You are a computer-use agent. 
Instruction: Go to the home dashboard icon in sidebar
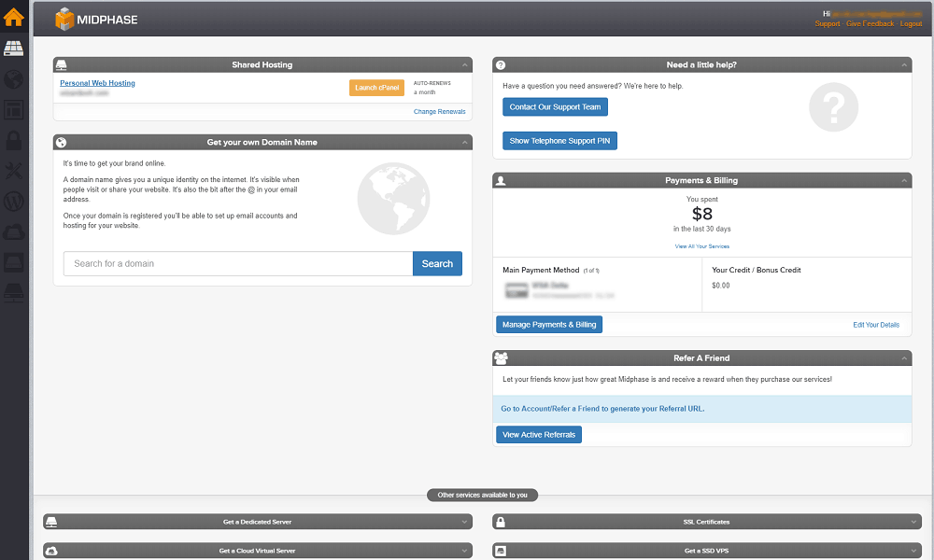[14, 17]
